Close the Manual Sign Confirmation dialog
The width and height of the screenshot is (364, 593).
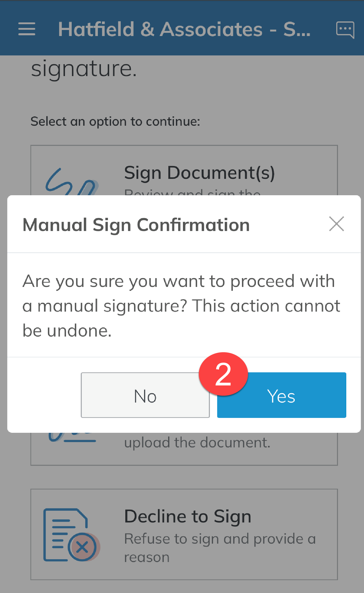(337, 224)
